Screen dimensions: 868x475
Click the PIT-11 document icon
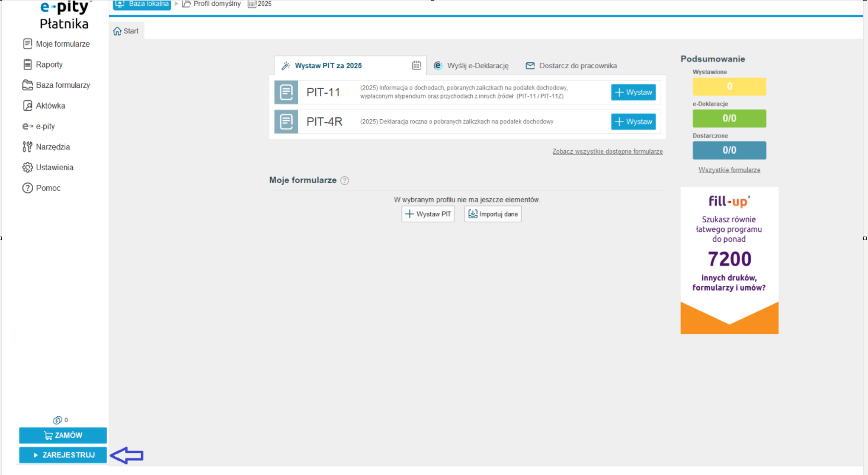click(286, 93)
